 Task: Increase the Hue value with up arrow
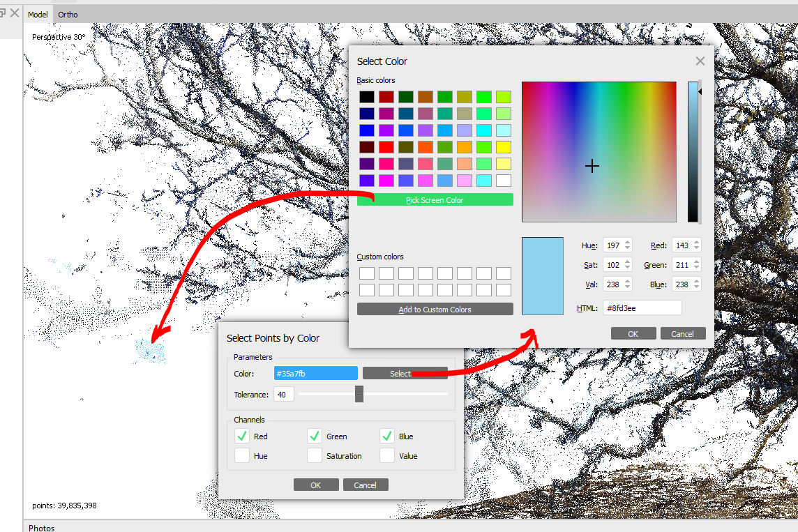pos(628,242)
